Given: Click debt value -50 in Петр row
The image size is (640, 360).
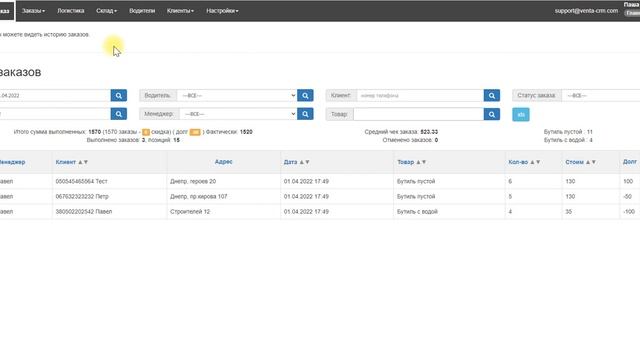Looking at the screenshot, I should 627,196.
